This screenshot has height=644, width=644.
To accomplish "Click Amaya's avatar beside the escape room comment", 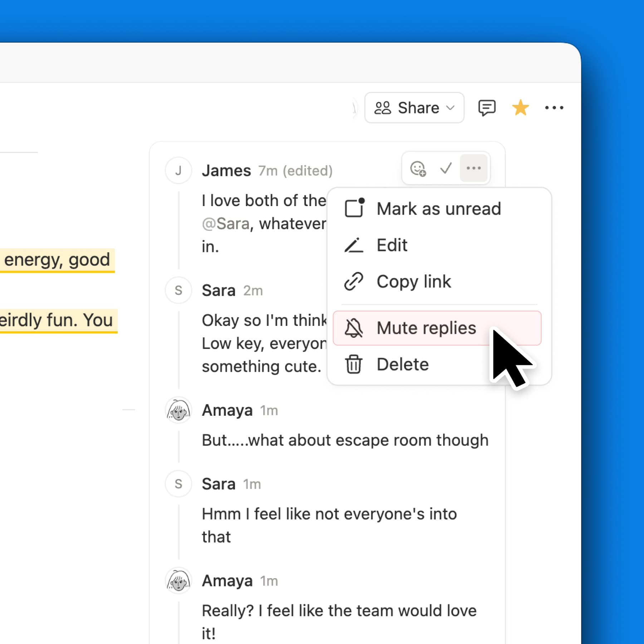I will coord(179,410).
